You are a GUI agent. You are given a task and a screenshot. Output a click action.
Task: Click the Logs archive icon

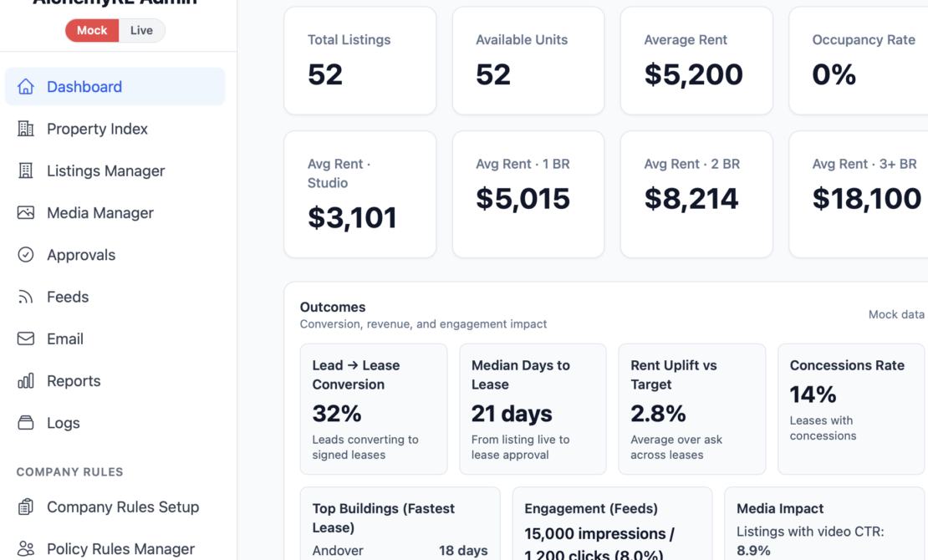coord(26,423)
